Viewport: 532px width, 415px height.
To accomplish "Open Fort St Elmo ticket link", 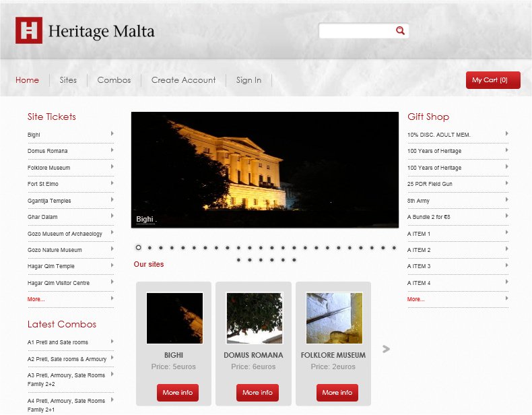I will coord(42,184).
